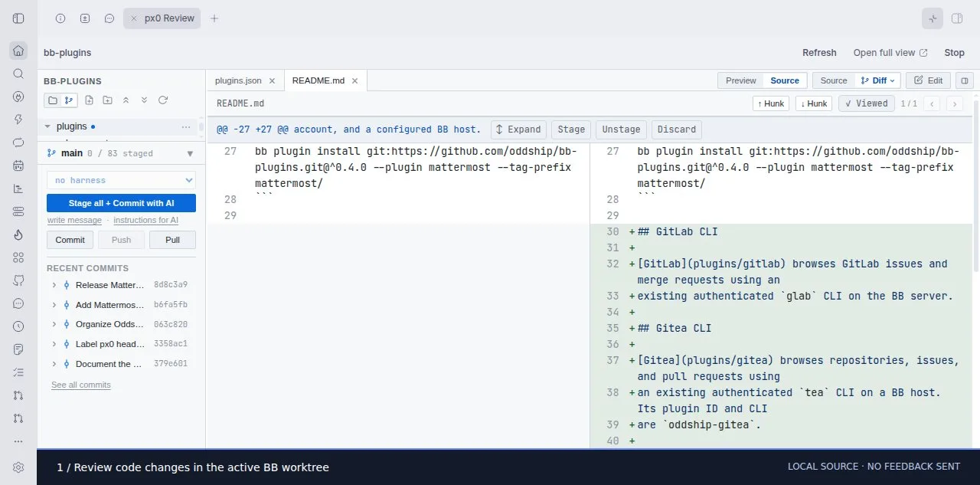Open the 'no harness' dropdown

tap(121, 180)
